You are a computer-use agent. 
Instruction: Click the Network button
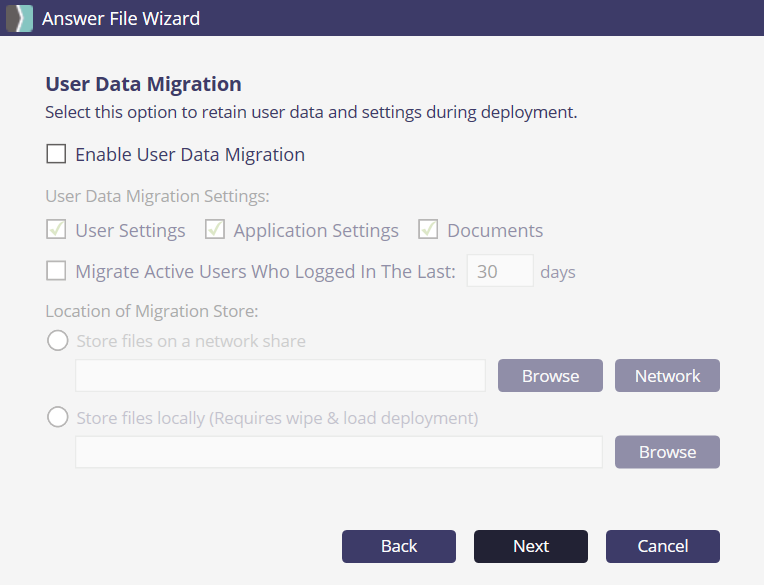[667, 376]
